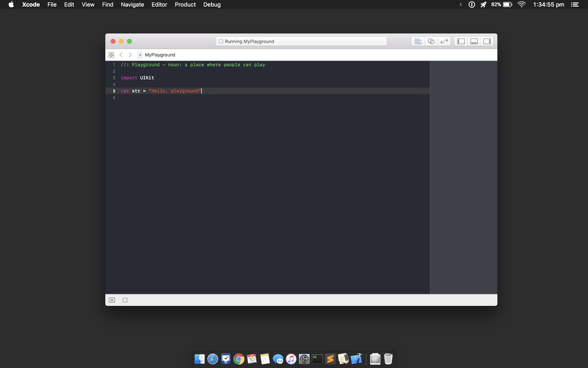588x368 pixels.
Task: Stop playground execution with square button
Action: click(125, 300)
